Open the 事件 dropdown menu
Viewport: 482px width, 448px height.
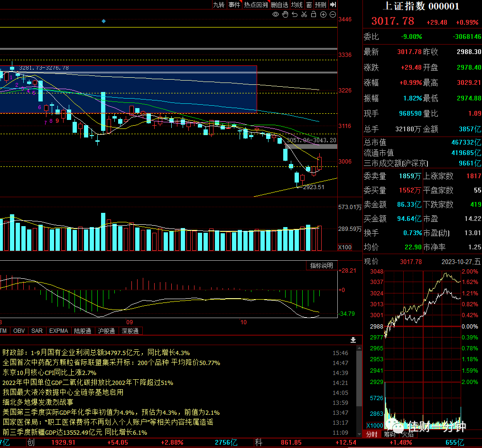pyautogui.click(x=234, y=5)
